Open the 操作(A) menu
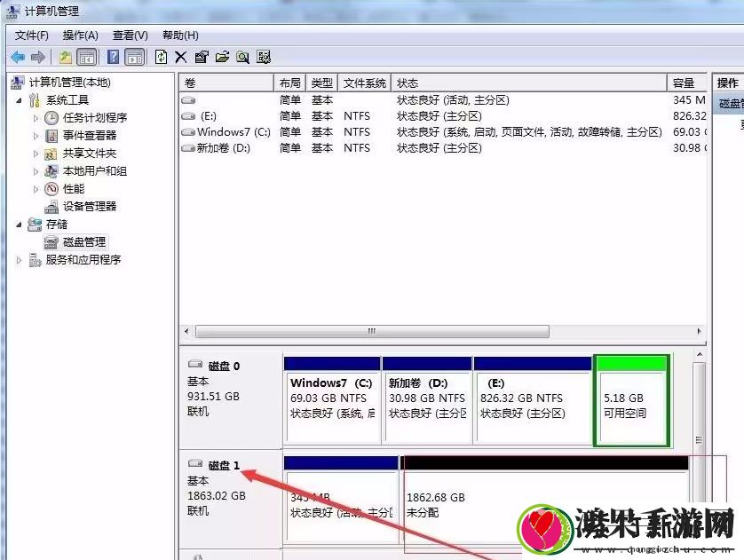744x560 pixels. [x=81, y=35]
